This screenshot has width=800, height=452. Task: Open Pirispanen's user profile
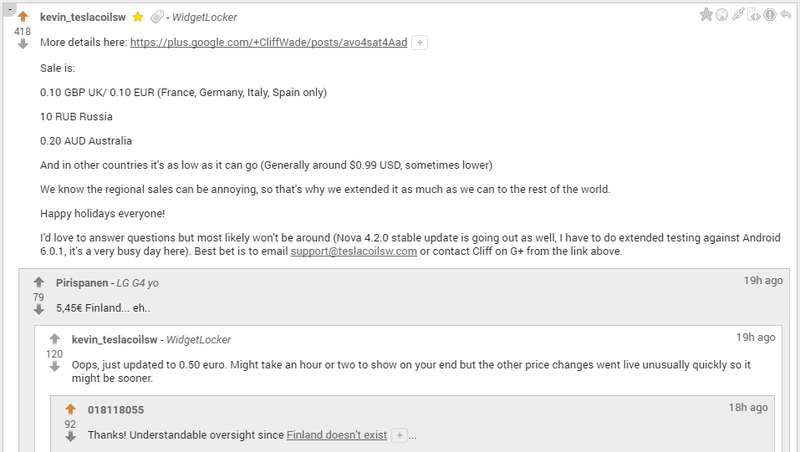point(82,283)
